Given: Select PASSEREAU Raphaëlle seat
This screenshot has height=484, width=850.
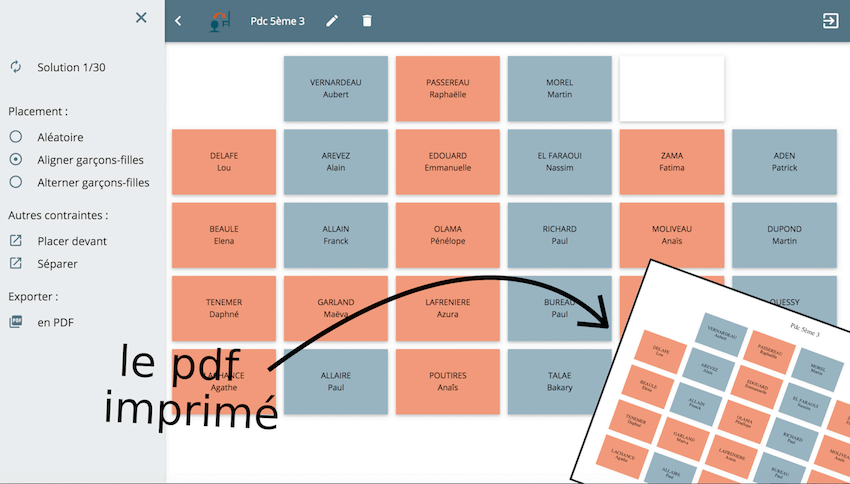Looking at the screenshot, I should tap(448, 88).
